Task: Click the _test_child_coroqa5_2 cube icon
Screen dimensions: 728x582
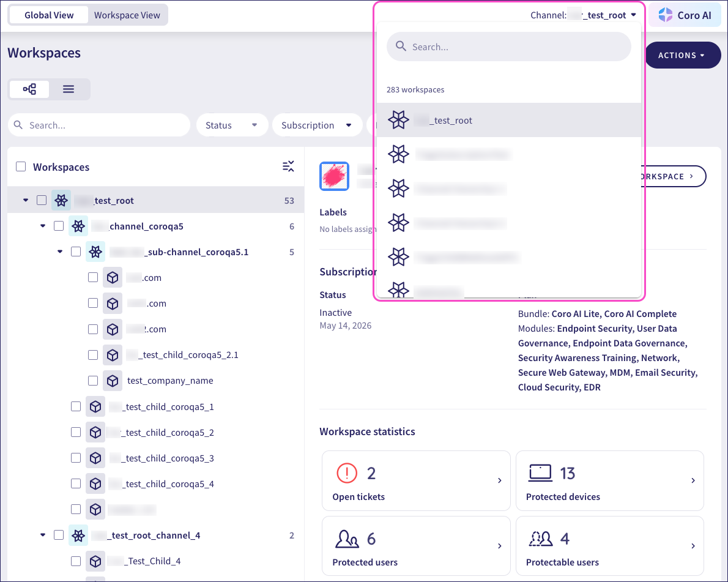Action: pyautogui.click(x=95, y=433)
